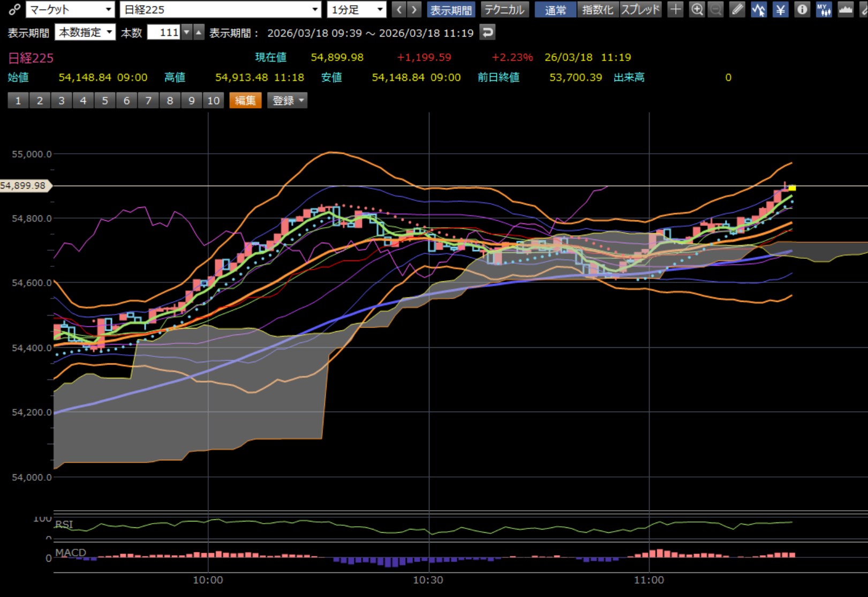Open the マーケット category dropdown

coord(71,10)
